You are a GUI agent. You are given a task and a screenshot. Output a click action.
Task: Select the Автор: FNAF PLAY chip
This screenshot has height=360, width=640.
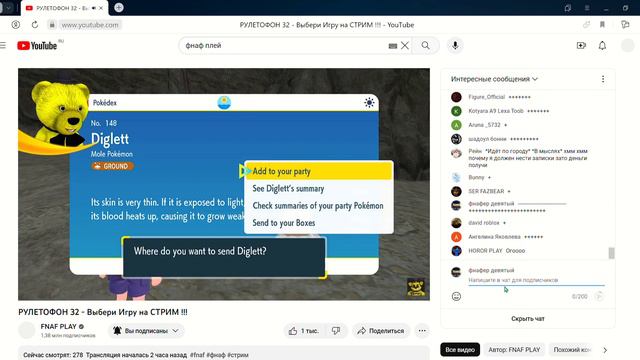(514, 350)
